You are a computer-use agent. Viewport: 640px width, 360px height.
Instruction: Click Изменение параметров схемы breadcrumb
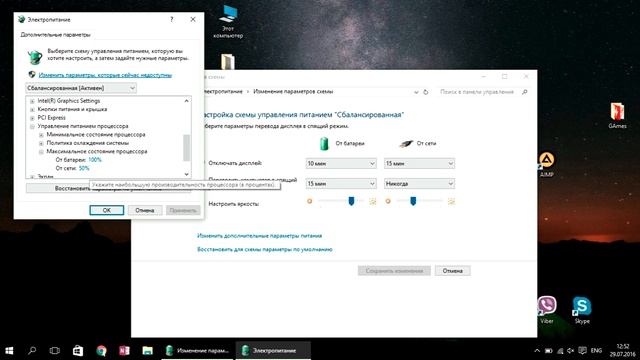293,92
